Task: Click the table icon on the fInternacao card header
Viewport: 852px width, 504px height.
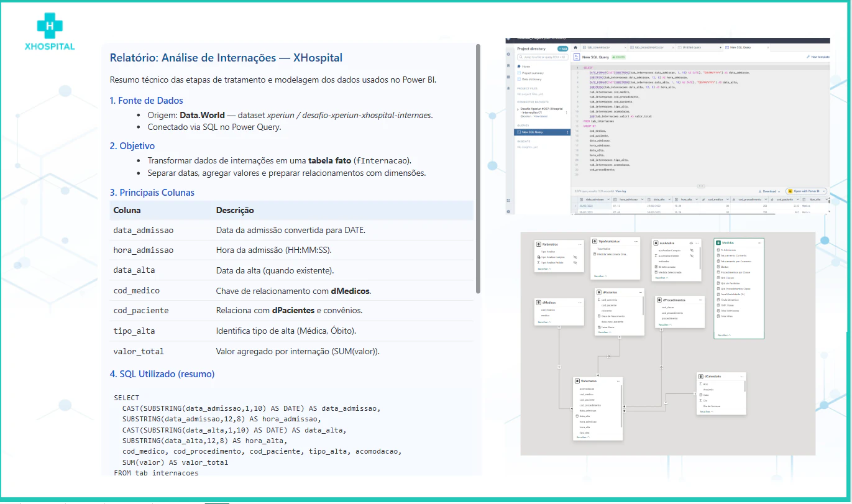Action: point(577,381)
